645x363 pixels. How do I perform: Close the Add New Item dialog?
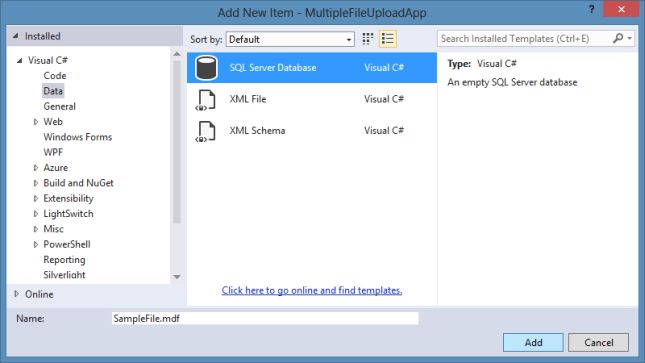(621, 9)
